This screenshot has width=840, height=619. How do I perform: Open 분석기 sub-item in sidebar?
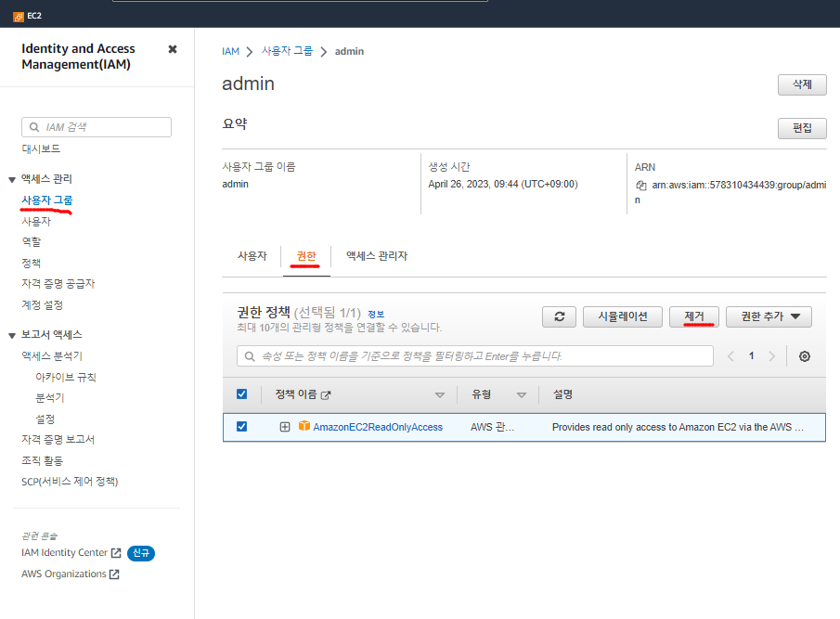pos(50,398)
